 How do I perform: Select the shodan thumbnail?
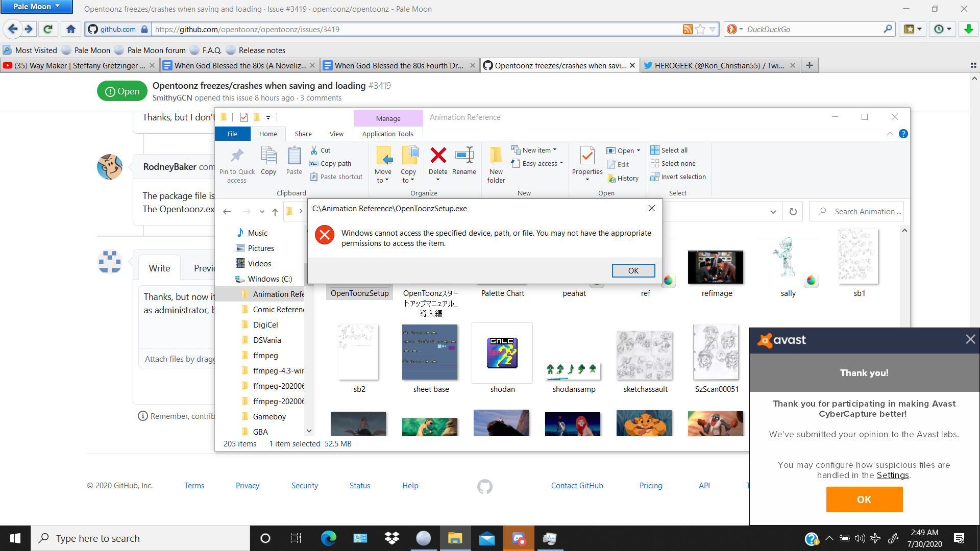(502, 353)
